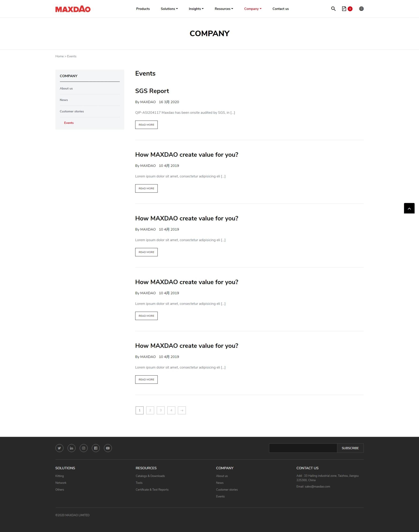Open the Tools footer link
The width and height of the screenshot is (419, 532).
tap(139, 483)
